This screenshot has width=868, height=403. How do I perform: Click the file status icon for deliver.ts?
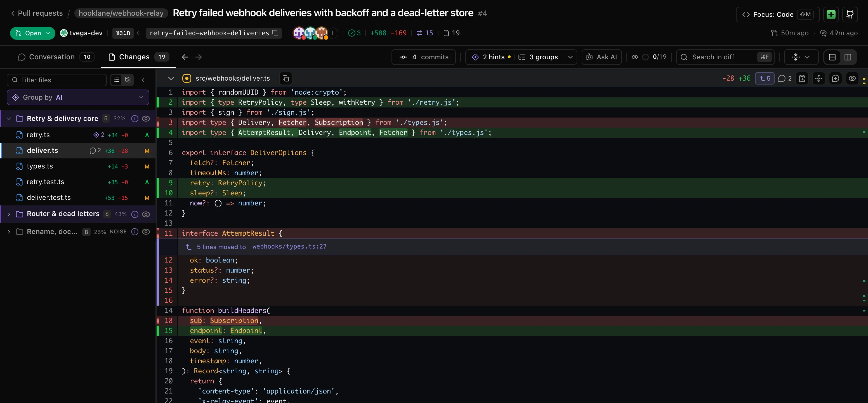click(186, 78)
